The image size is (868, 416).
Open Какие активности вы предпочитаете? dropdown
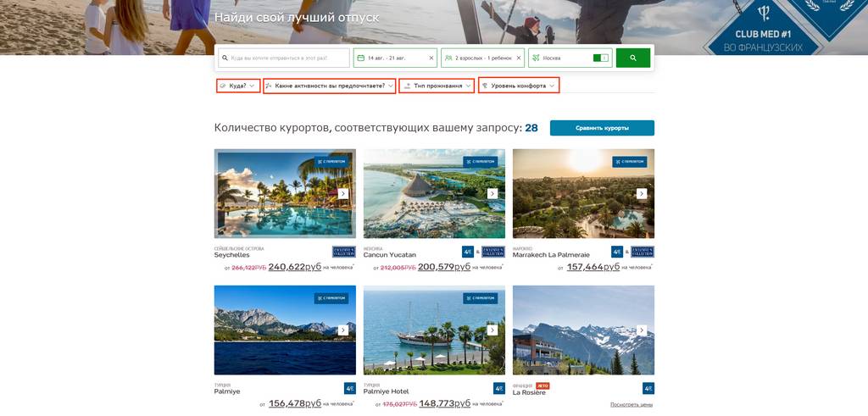point(330,86)
